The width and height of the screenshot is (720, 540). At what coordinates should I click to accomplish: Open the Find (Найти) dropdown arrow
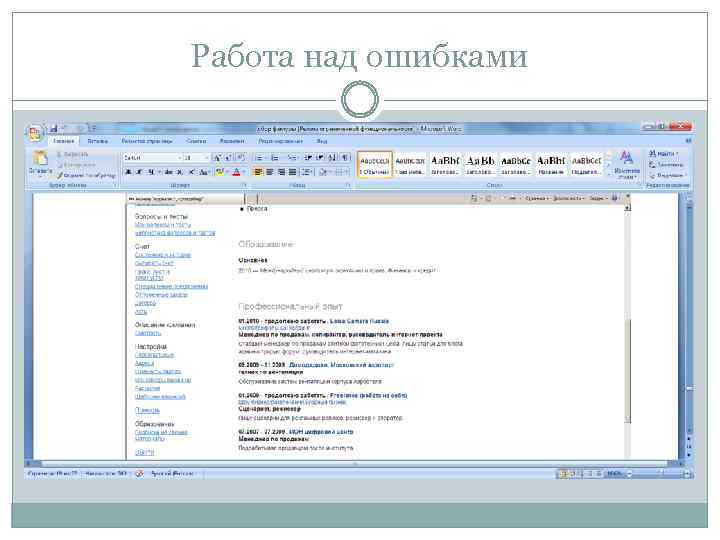677,153
